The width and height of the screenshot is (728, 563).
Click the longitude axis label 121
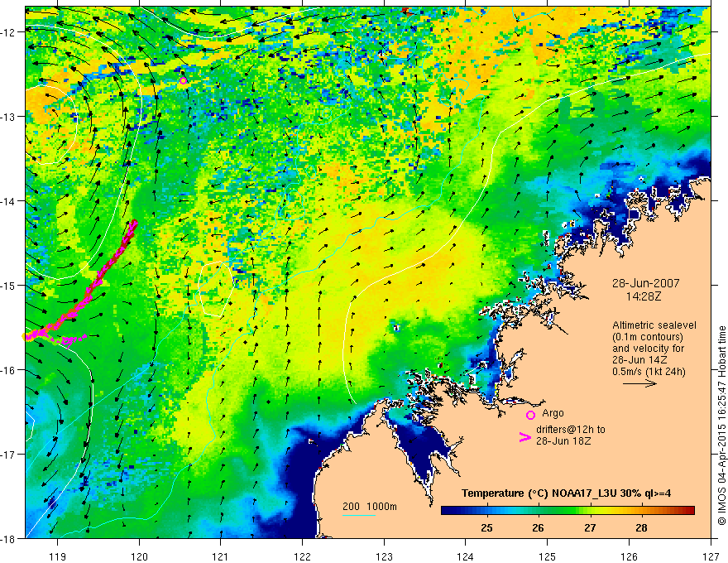tap(221, 556)
